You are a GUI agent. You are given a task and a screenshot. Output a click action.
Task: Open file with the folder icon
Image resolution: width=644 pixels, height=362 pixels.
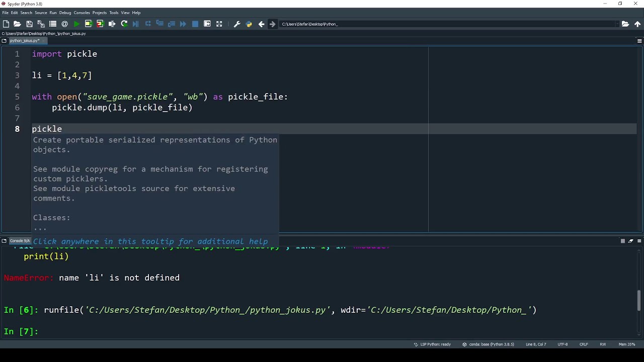pyautogui.click(x=17, y=24)
